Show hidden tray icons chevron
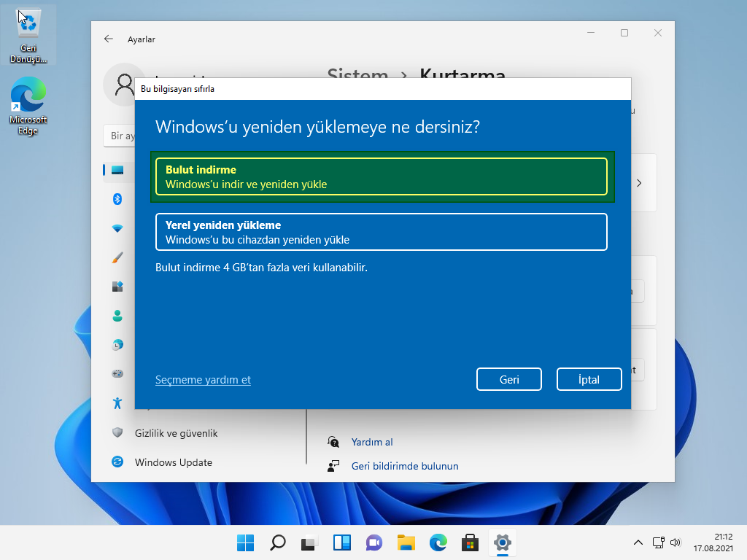Image resolution: width=747 pixels, height=560 pixels. (638, 542)
